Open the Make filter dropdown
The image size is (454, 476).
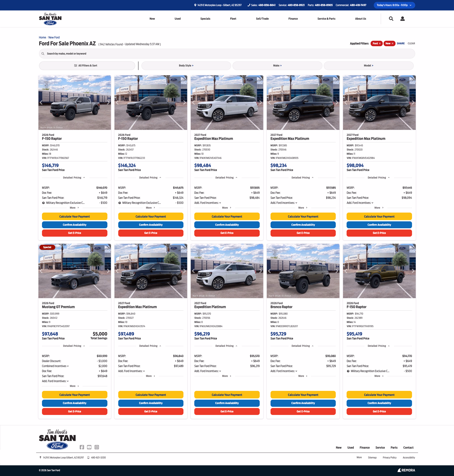coord(277,66)
